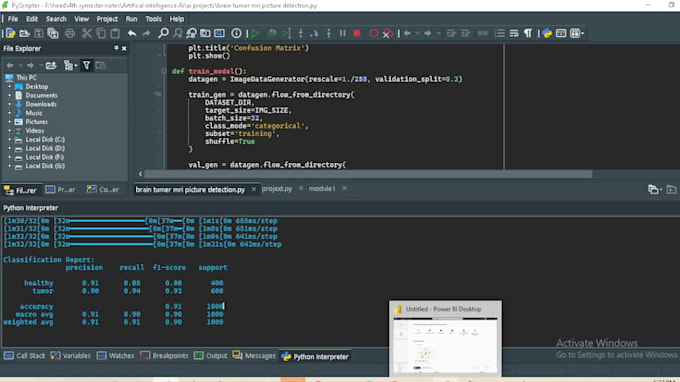
Task: Click the Copy toolbar icon
Action: click(101, 33)
